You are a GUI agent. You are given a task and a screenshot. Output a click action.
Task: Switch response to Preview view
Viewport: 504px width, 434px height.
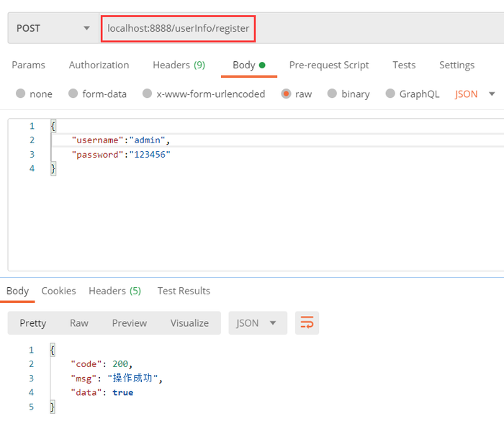coord(129,323)
